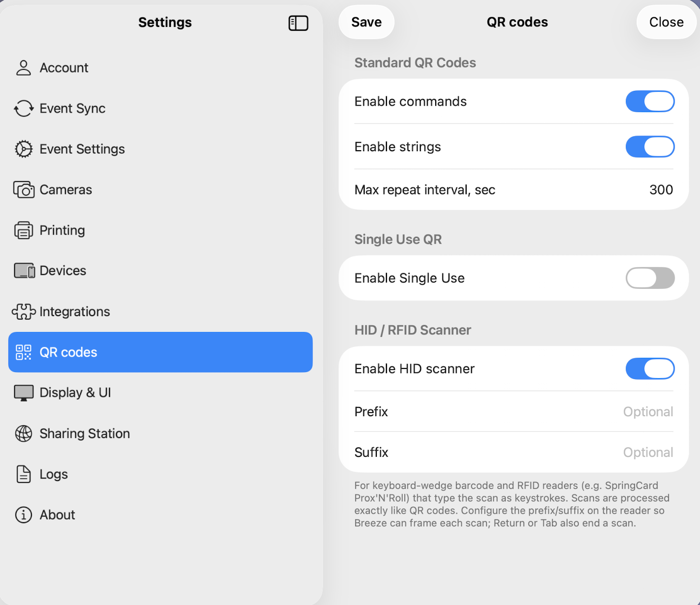The height and width of the screenshot is (605, 700).
Task: Open Account via person icon
Action: click(23, 68)
